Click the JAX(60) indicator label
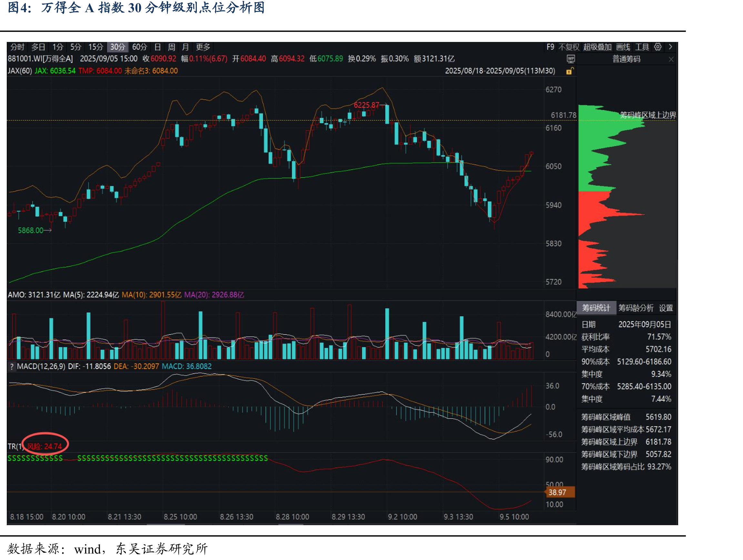The height and width of the screenshot is (560, 743). click(20, 71)
